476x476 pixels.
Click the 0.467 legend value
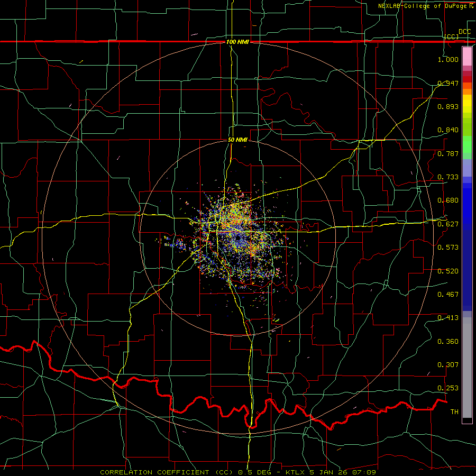448,295
